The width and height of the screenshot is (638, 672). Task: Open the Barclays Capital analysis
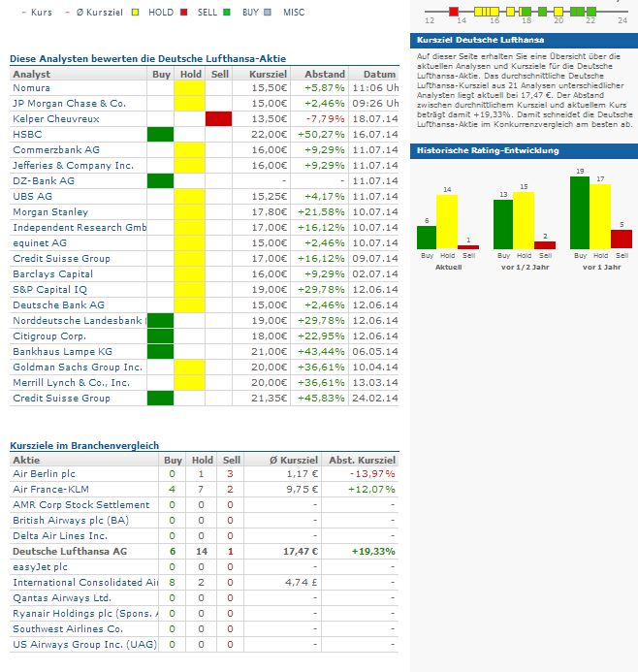tap(52, 273)
